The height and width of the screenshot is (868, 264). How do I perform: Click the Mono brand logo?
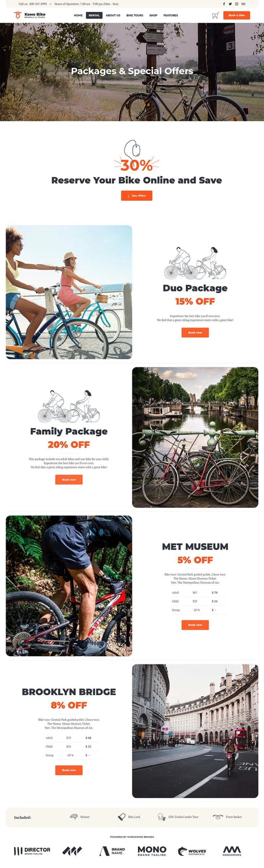(152, 851)
